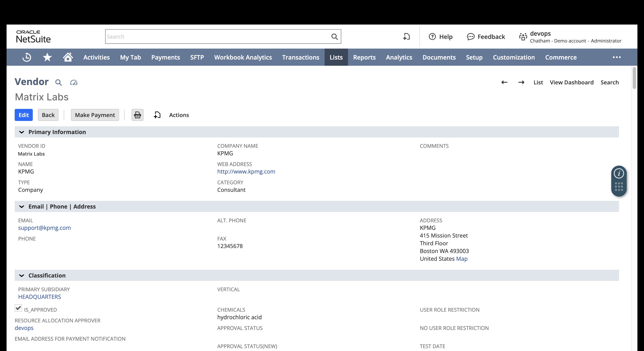Click the Print icon button
The height and width of the screenshot is (351, 644).
(138, 115)
